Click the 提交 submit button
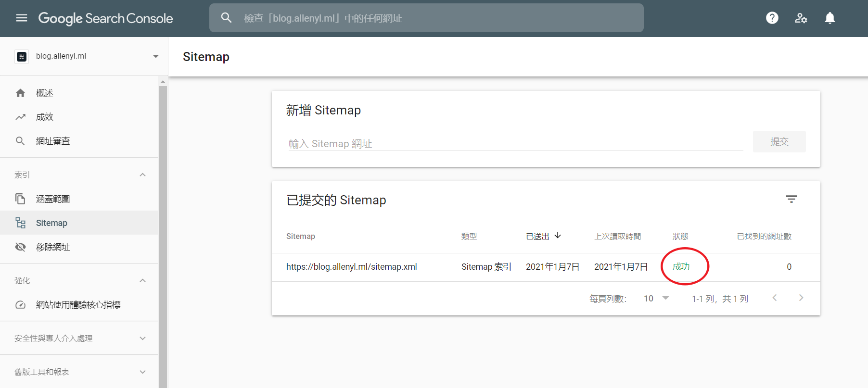 pos(779,142)
